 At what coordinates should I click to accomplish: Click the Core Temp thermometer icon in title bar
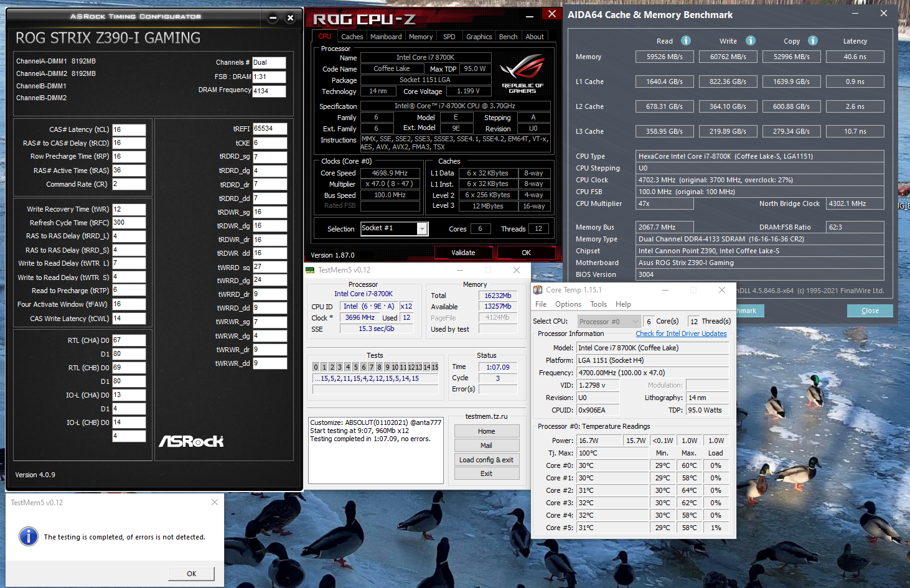[x=538, y=290]
